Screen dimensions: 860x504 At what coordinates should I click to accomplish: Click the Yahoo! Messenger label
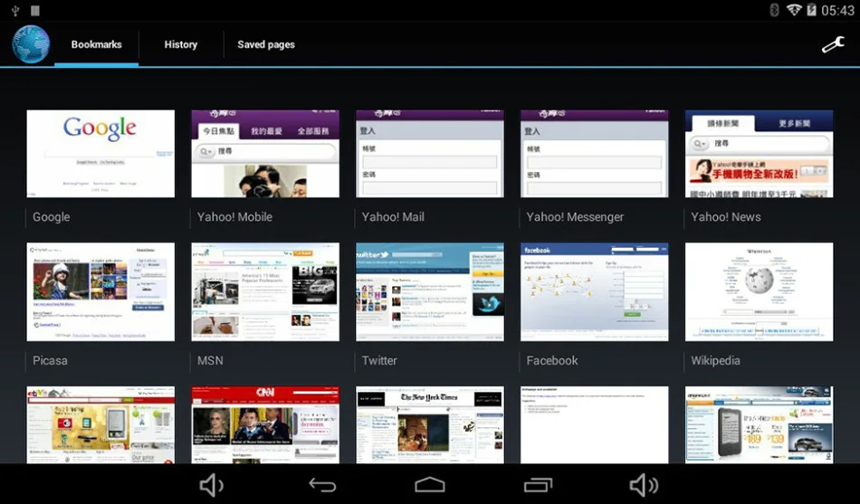(575, 217)
